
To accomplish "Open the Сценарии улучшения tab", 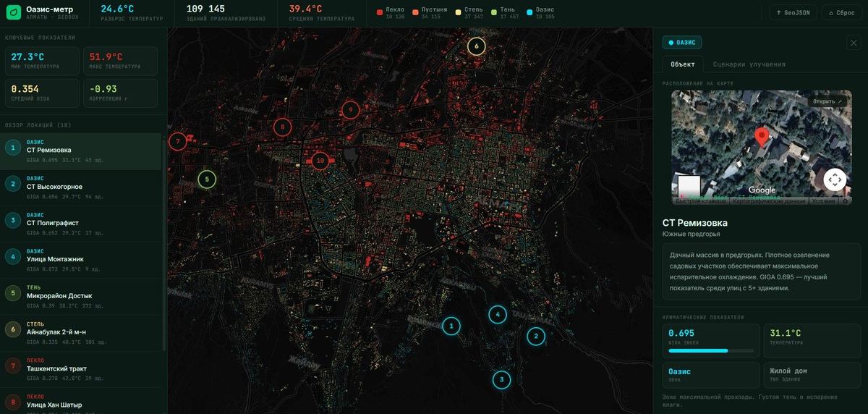I will tap(749, 64).
